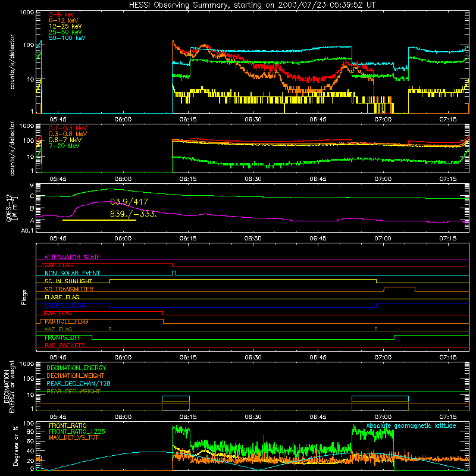
Task: Select the 3-6 keV legend label
Action: click(62, 14)
